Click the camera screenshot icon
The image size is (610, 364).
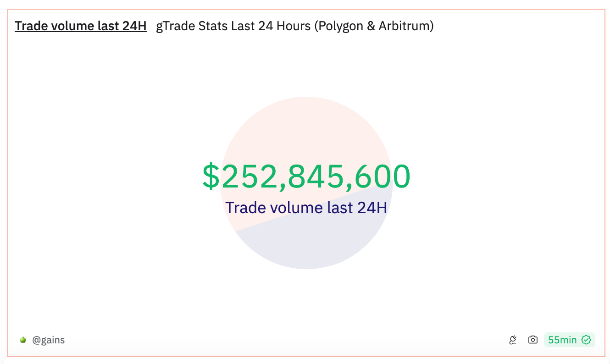click(x=532, y=340)
